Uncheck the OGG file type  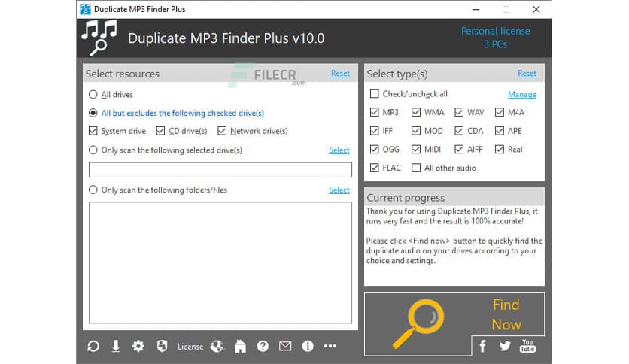374,149
